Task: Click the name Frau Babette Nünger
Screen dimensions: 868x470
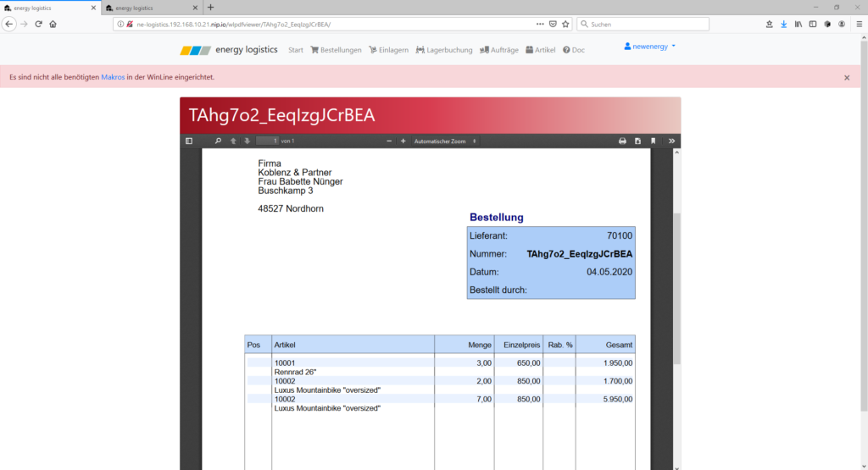Action: pos(300,181)
